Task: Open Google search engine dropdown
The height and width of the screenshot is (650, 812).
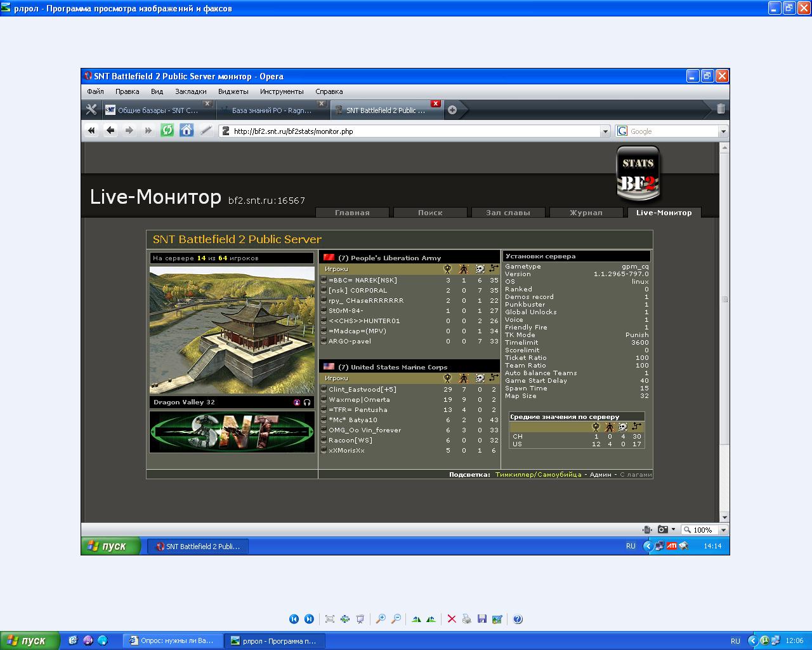Action: pyautogui.click(x=723, y=131)
